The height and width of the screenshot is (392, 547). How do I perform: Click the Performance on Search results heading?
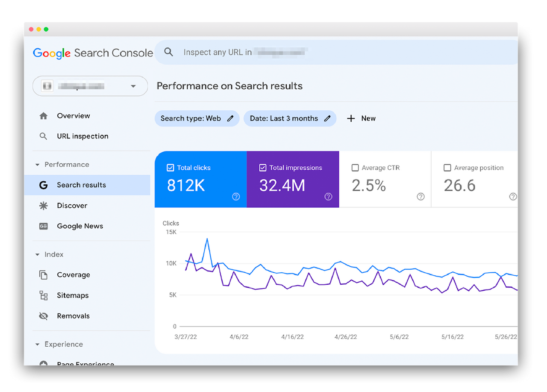click(x=229, y=86)
